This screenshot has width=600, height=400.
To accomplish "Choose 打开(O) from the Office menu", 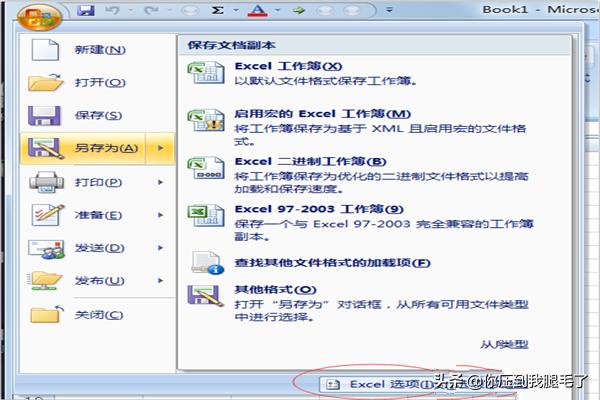I will pos(98,82).
